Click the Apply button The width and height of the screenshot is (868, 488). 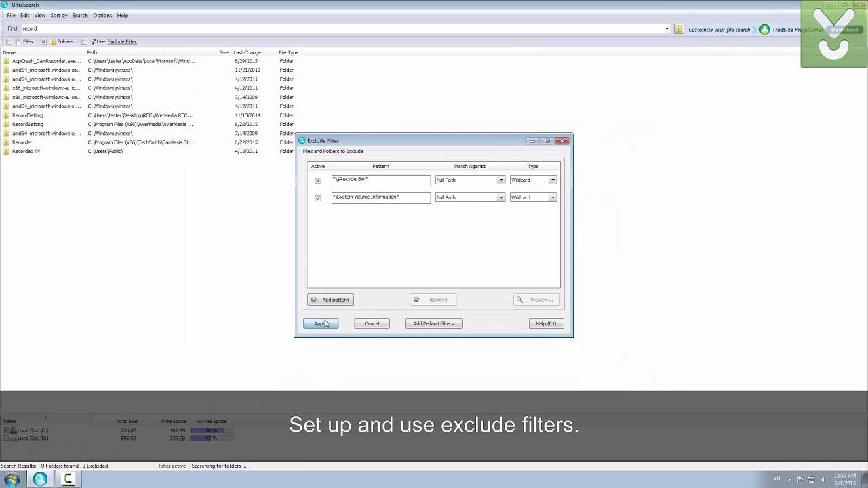pos(321,324)
